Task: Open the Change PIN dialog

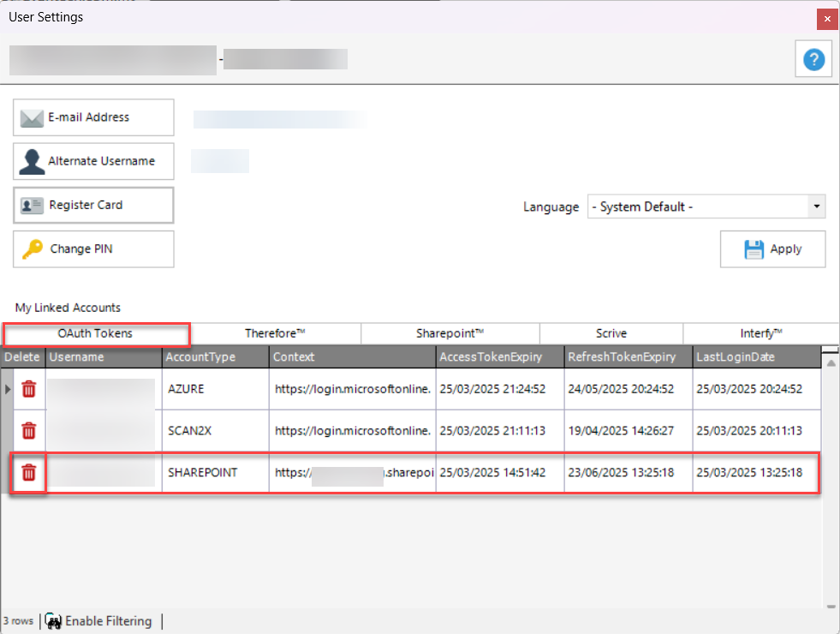Action: coord(93,248)
